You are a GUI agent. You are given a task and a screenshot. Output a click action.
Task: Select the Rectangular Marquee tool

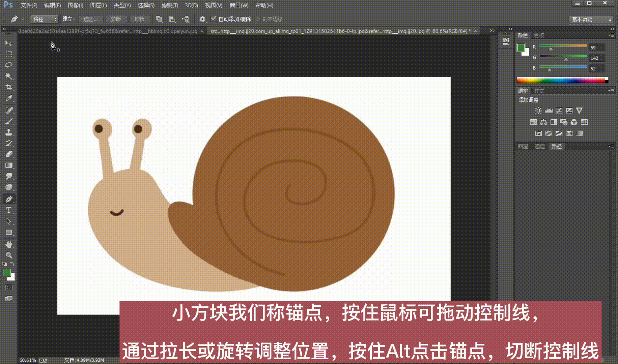[9, 54]
